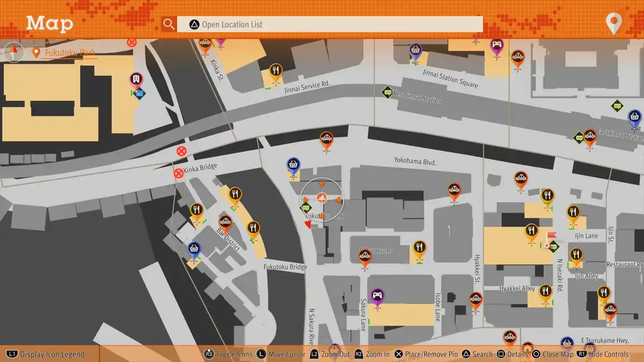Screen dimensions: 644x362
Task: Toggle Icons on the map
Action: [228, 354]
